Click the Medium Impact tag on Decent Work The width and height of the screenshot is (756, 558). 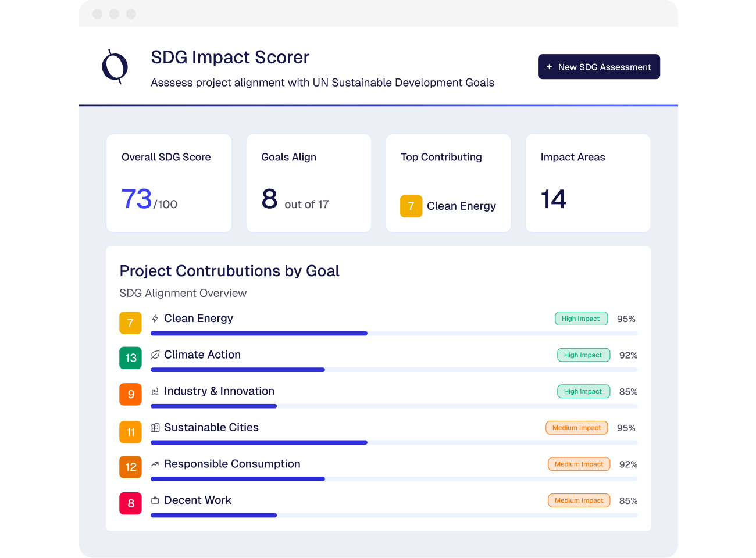click(x=579, y=500)
